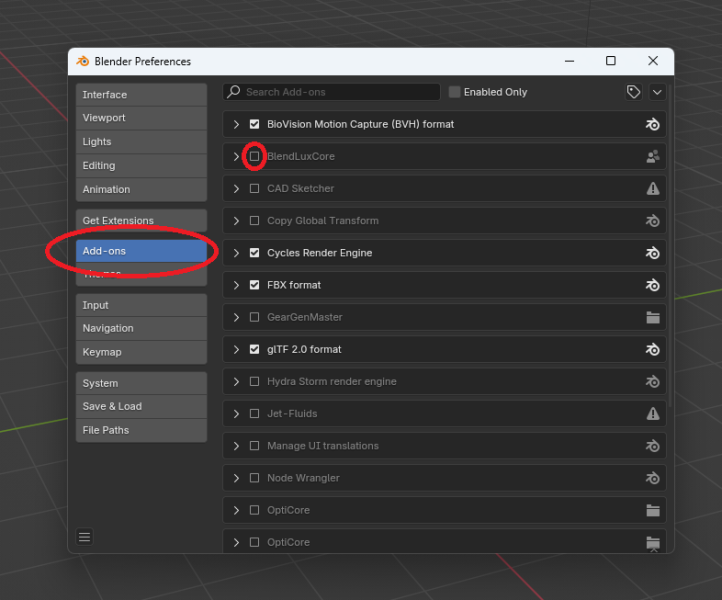Enable the Jet-Fluids add-on

pos(254,414)
